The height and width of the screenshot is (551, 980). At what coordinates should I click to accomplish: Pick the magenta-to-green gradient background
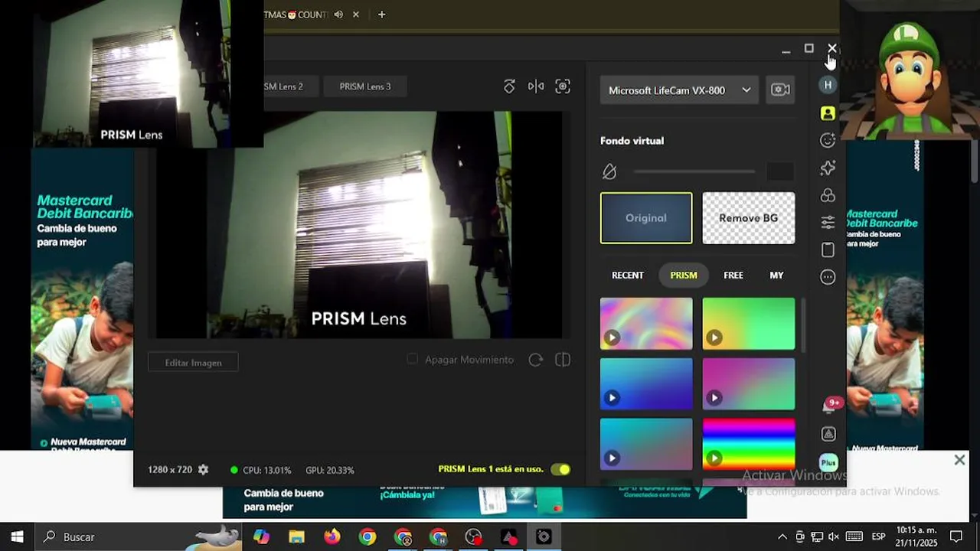pos(749,384)
